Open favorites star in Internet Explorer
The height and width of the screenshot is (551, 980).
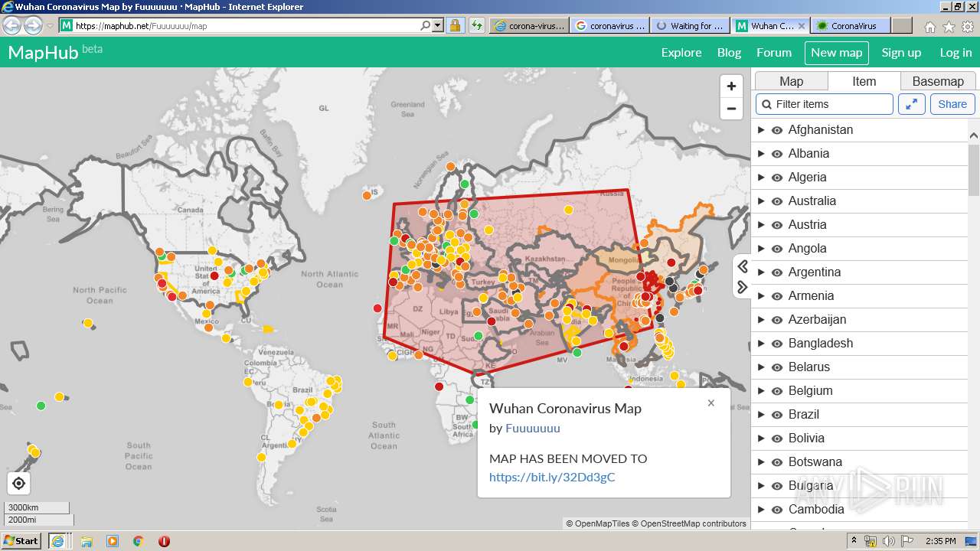pyautogui.click(x=949, y=27)
